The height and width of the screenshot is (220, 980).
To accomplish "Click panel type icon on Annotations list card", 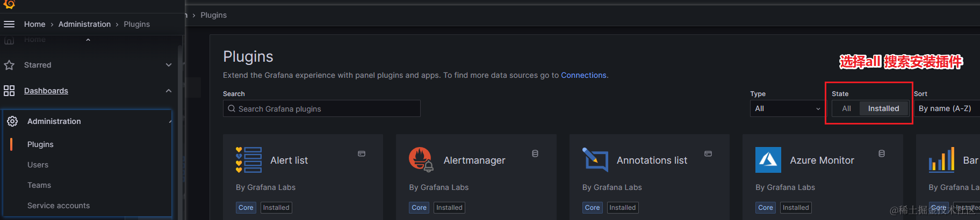I will tap(708, 153).
